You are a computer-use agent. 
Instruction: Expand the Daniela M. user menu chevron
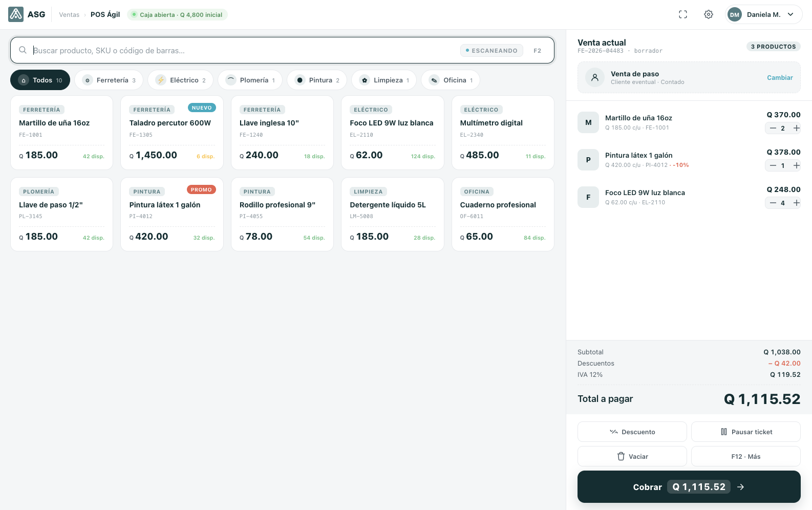click(790, 14)
